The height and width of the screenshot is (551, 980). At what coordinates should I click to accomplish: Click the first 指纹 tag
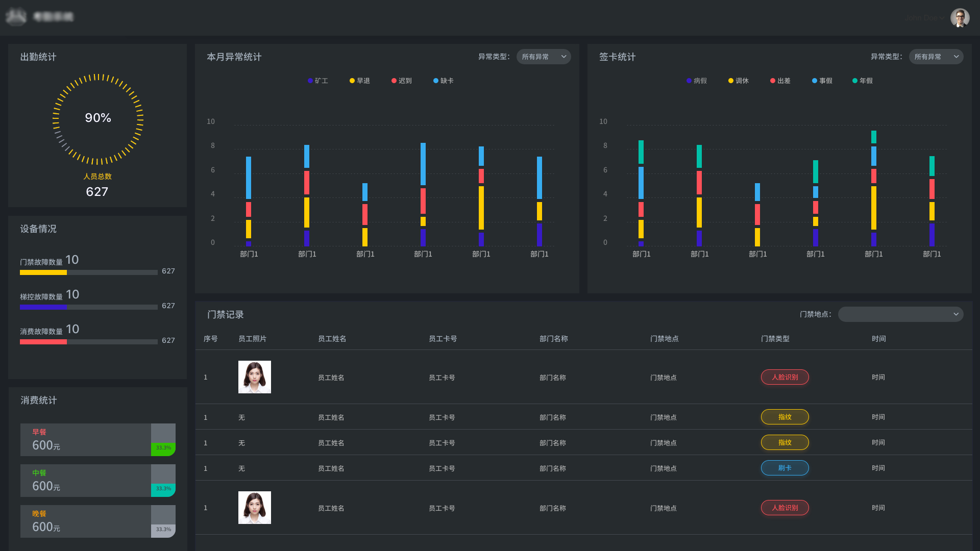[785, 417]
